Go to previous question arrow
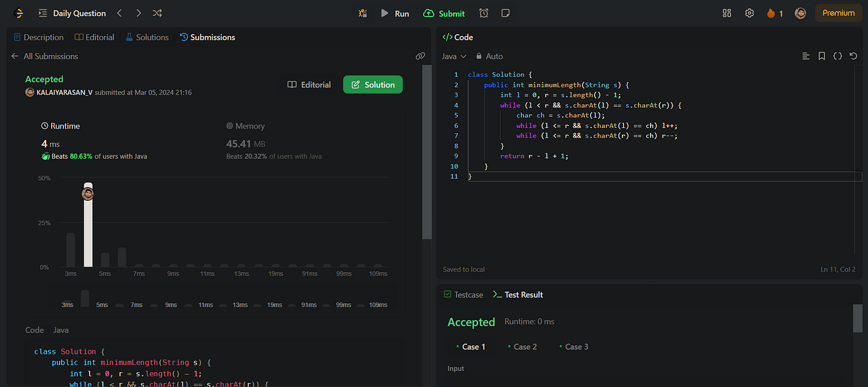Screen dimensions: 868x387 point(120,13)
